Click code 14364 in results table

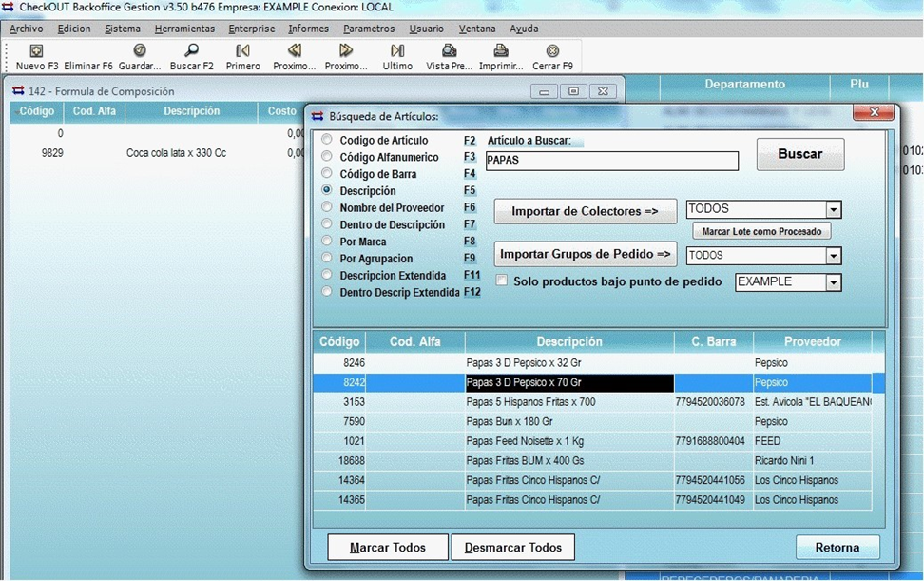(351, 480)
